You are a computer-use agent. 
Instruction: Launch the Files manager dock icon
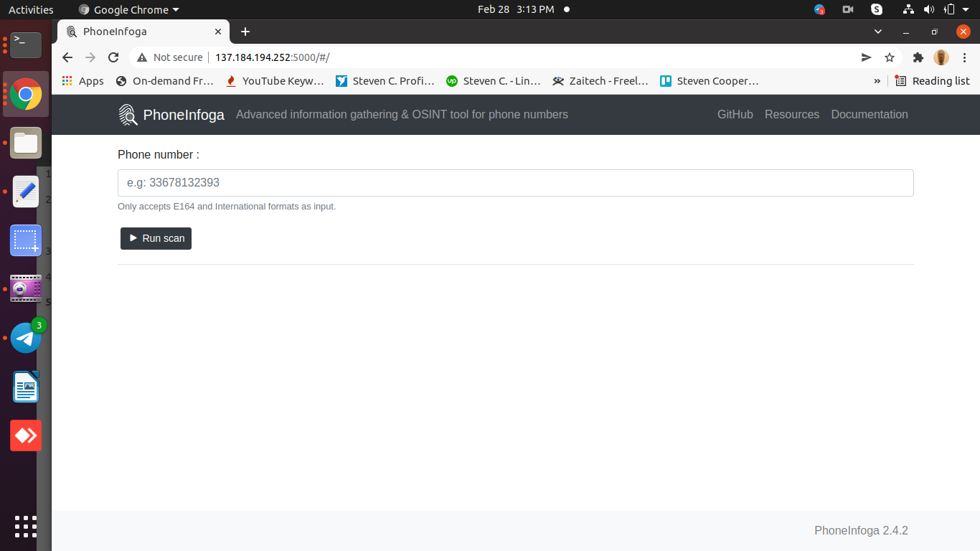(x=26, y=143)
